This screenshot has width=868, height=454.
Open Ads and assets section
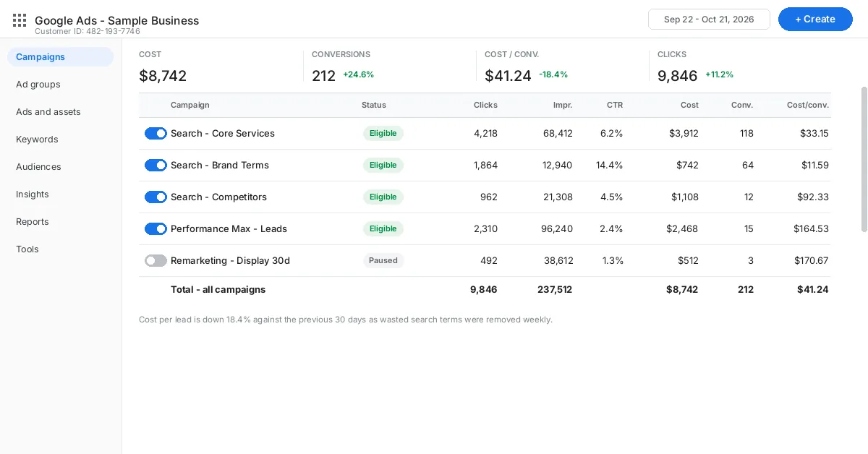coord(48,112)
